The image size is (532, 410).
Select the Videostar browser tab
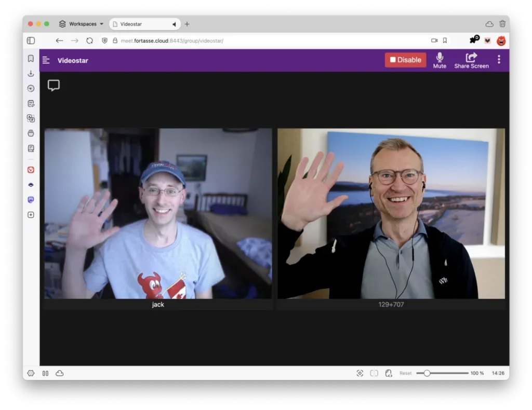[x=140, y=24]
